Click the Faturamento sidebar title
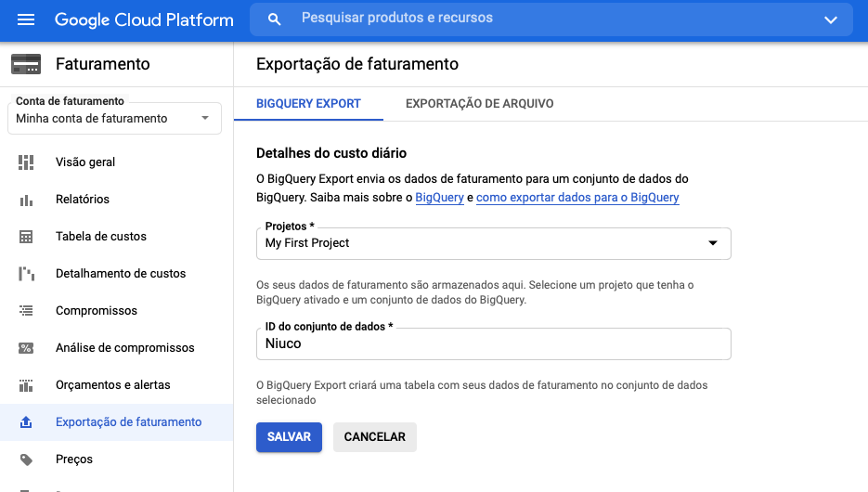 pos(103,64)
